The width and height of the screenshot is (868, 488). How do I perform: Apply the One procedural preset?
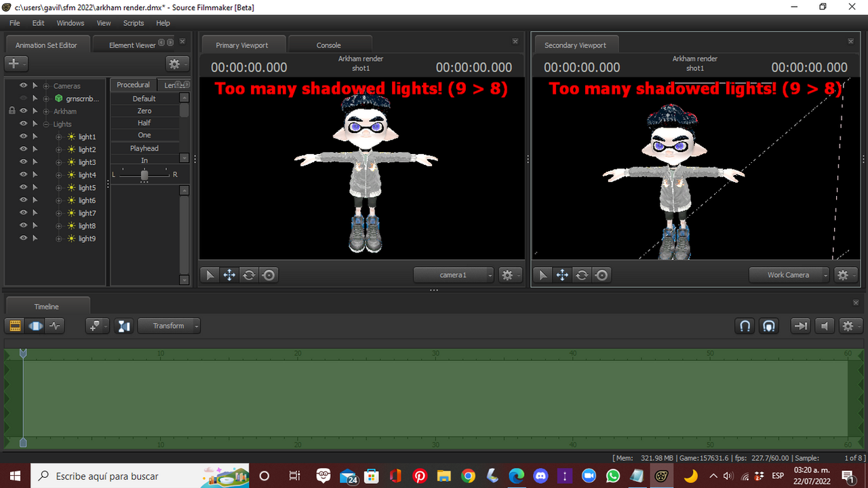144,135
